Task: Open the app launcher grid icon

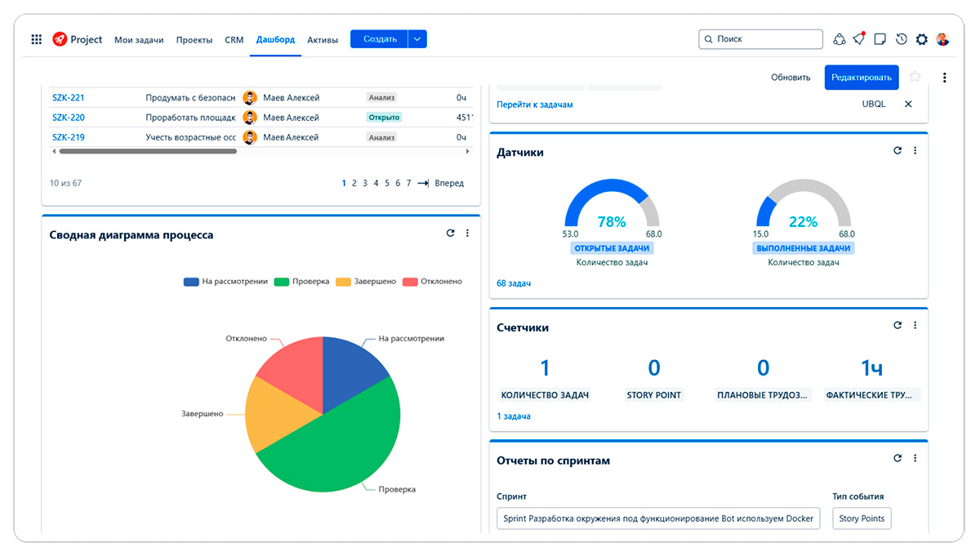Action: point(36,38)
